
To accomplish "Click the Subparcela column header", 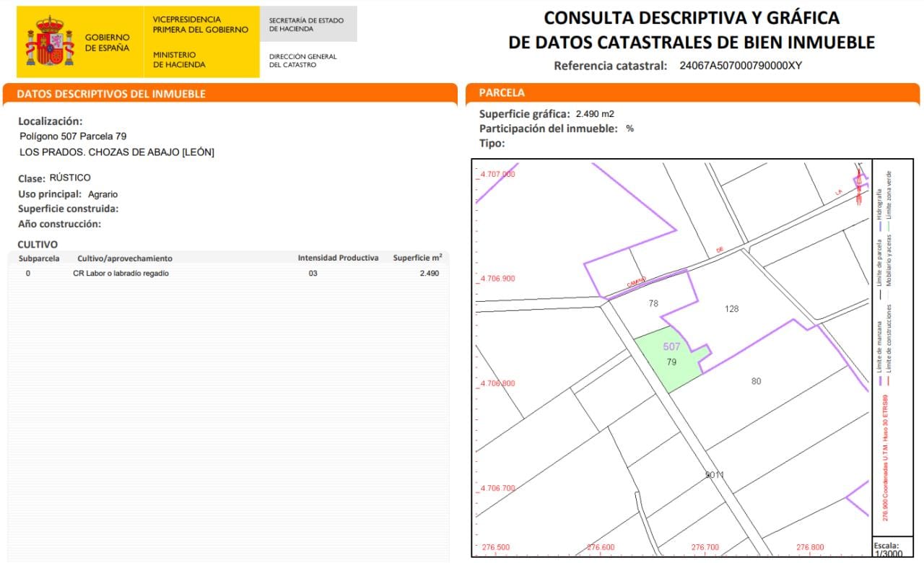I will point(39,258).
